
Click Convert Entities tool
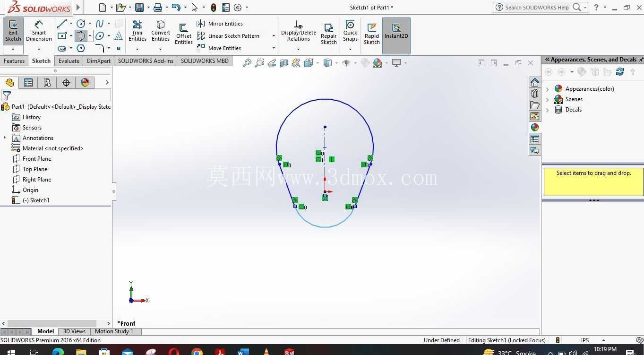click(x=160, y=31)
